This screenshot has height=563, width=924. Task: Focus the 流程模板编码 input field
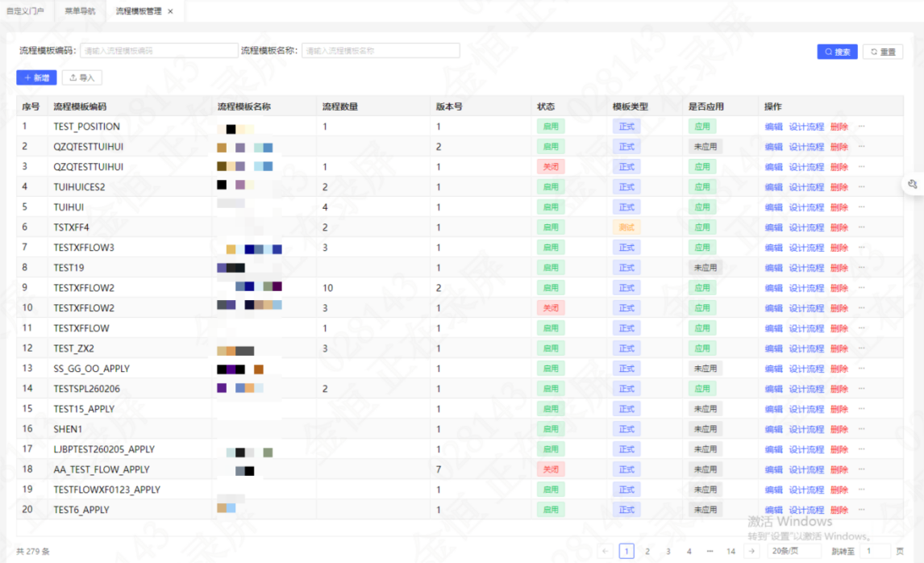point(159,51)
